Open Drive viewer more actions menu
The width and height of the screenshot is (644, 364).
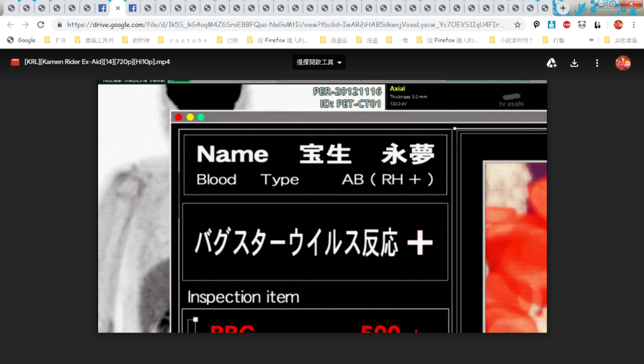(x=597, y=63)
